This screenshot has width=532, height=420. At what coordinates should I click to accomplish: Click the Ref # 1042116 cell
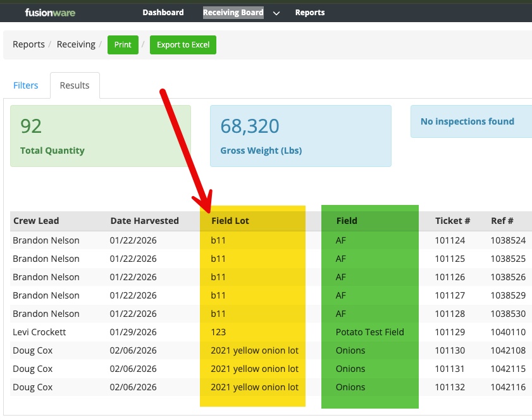tap(508, 387)
